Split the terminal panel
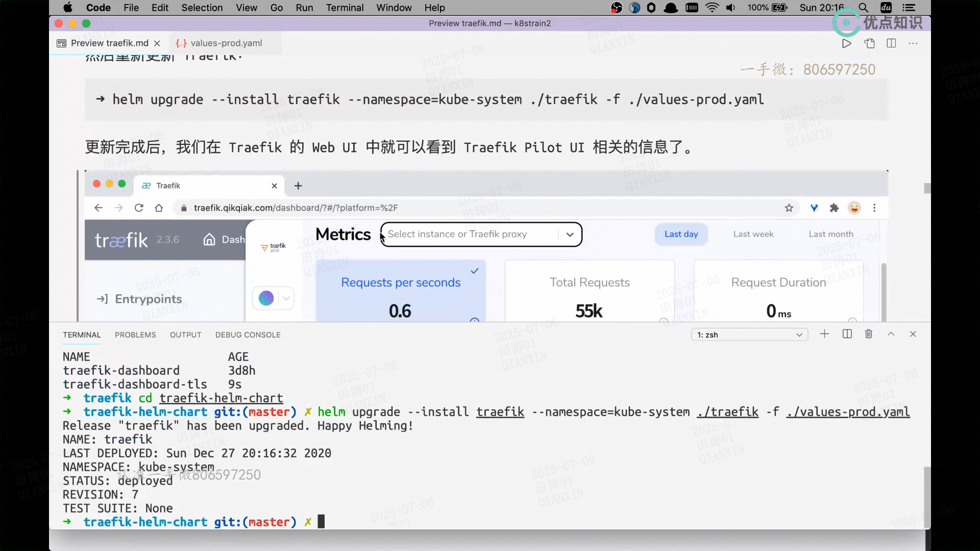Image resolution: width=980 pixels, height=551 pixels. pyautogui.click(x=847, y=334)
